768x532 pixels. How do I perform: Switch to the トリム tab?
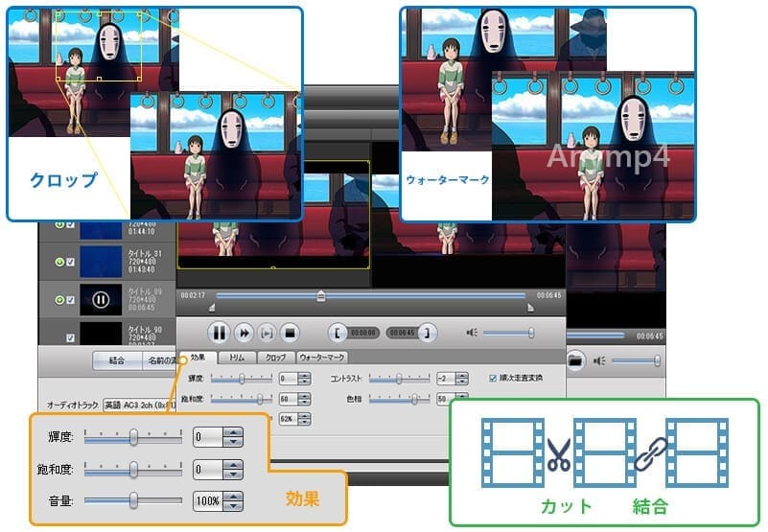pos(237,358)
